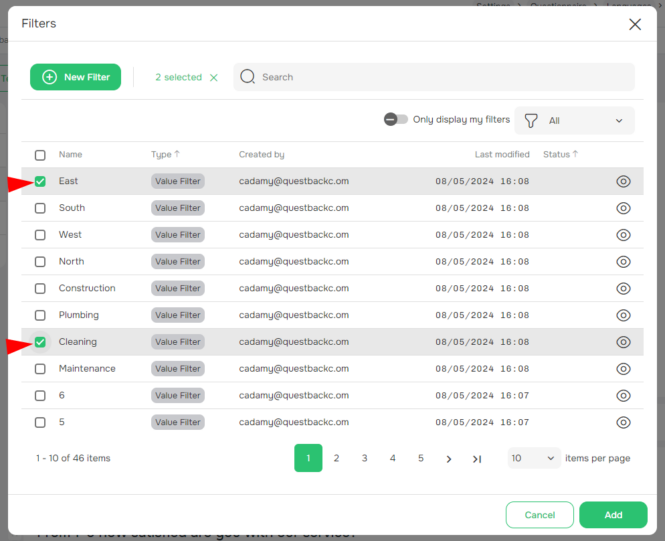
Task: Close the Filters dialog
Action: click(x=635, y=24)
